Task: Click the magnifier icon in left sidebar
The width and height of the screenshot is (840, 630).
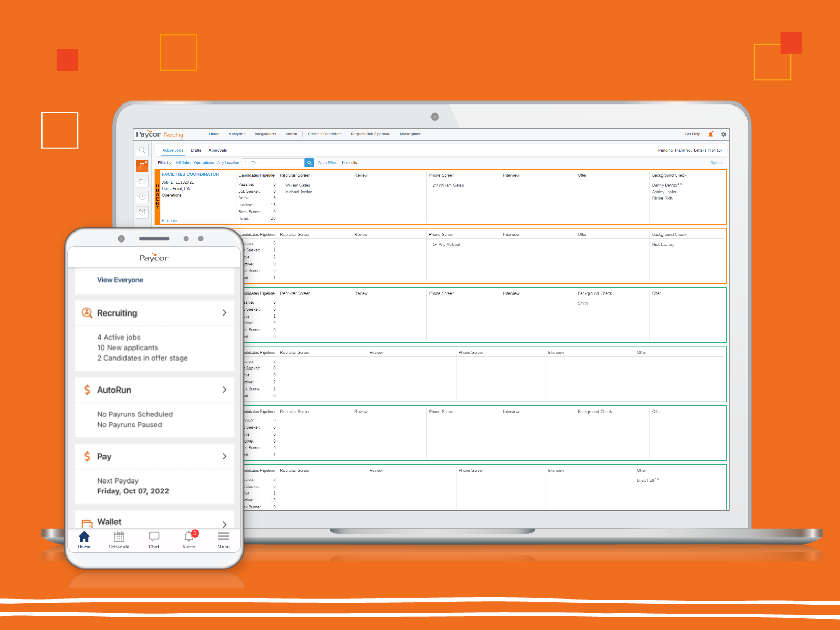Action: [142, 151]
